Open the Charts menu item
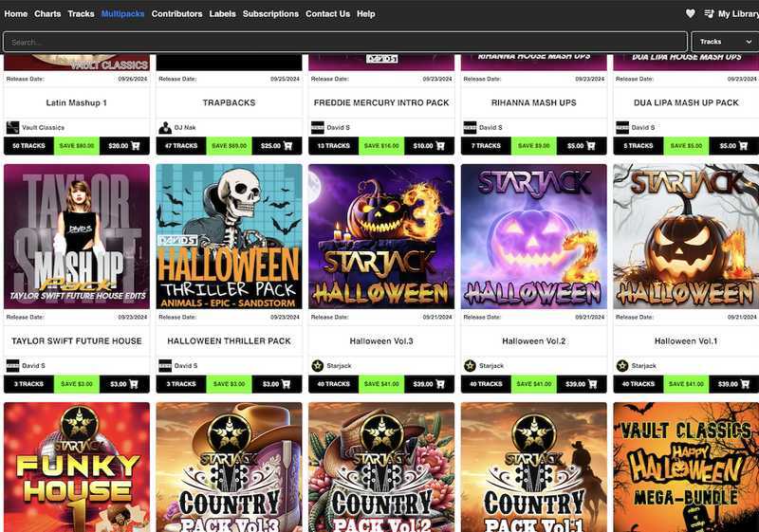The width and height of the screenshot is (759, 532). (47, 13)
